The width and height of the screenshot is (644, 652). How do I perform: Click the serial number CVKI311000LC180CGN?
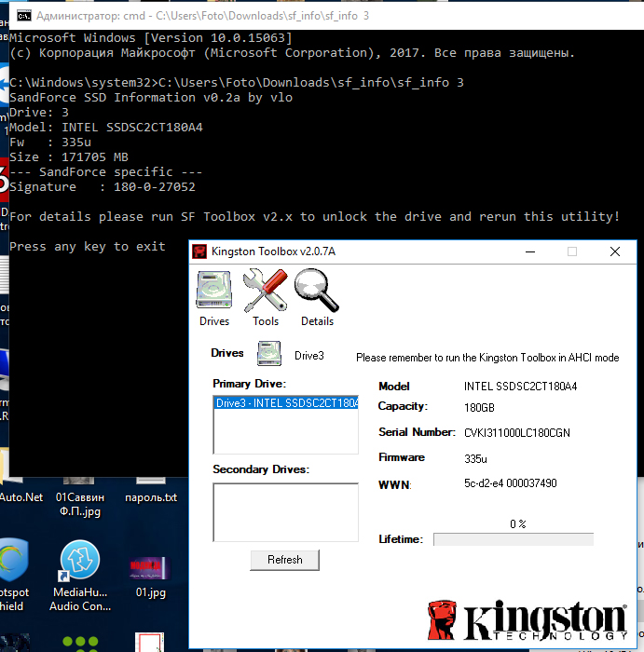(517, 433)
